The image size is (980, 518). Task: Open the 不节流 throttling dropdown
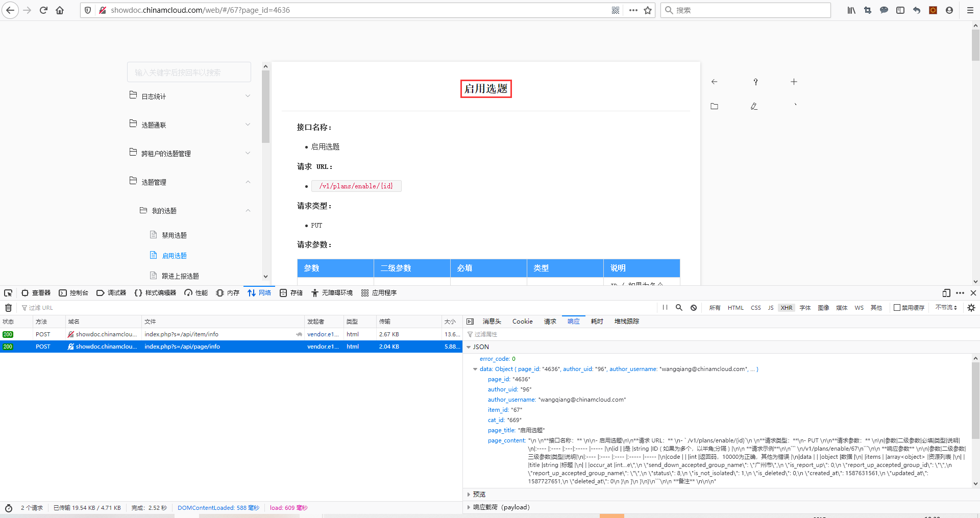click(x=946, y=308)
